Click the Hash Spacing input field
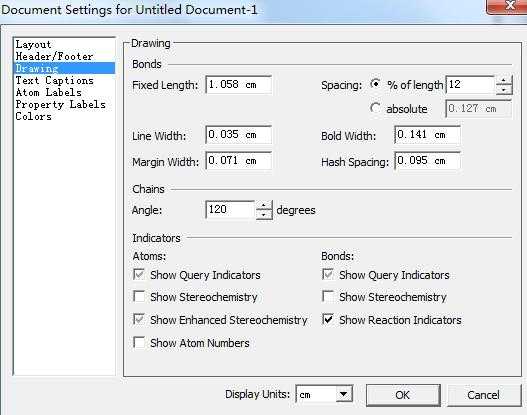This screenshot has width=527, height=415. [x=427, y=161]
